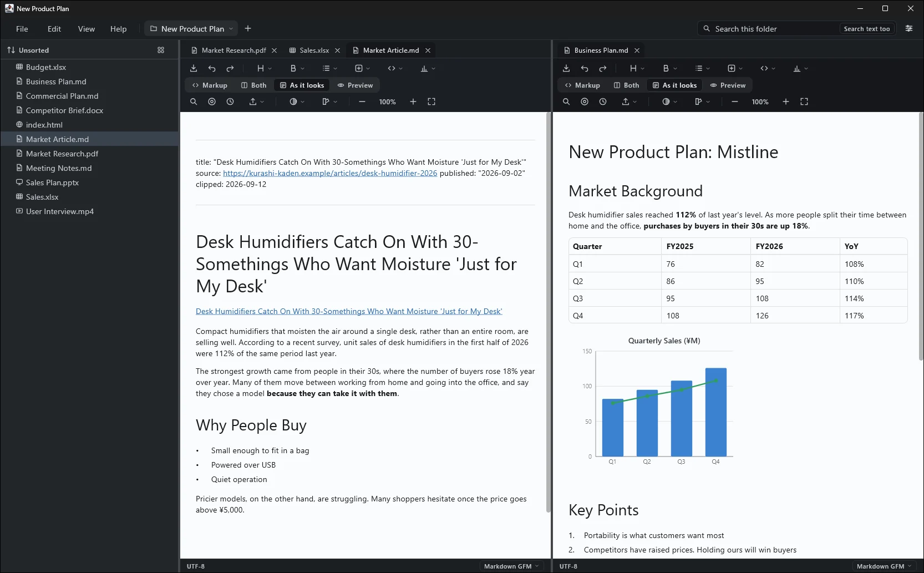Enable the Search text too option
The height and width of the screenshot is (573, 924).
pos(866,29)
